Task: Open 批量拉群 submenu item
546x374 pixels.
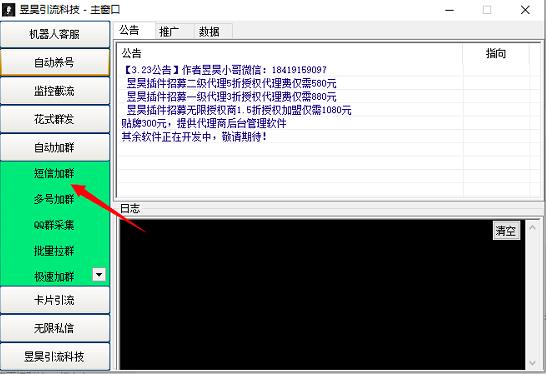Action: point(54,251)
